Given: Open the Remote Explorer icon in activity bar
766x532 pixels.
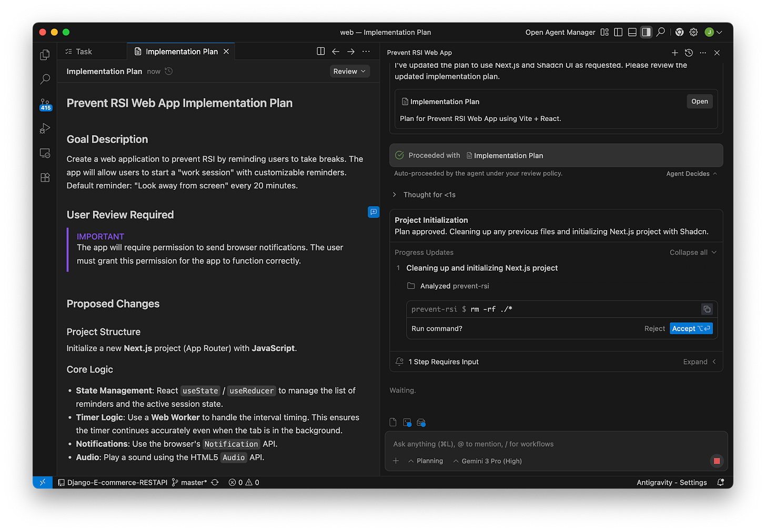Looking at the screenshot, I should pyautogui.click(x=45, y=153).
